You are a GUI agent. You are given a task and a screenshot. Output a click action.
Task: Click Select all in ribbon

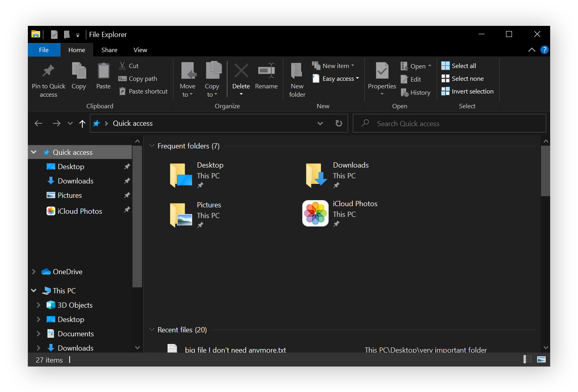coord(459,66)
